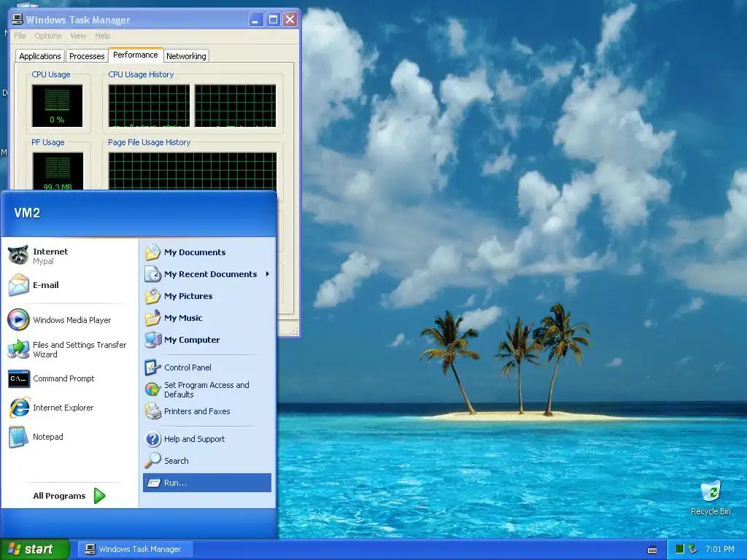Open Notepad icon in Start menu
The width and height of the screenshot is (747, 560).
[x=18, y=437]
